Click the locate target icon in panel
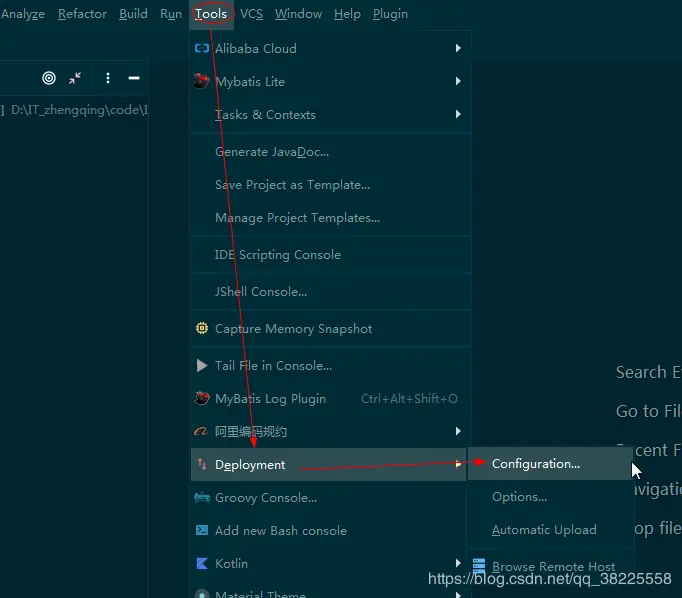 click(49, 78)
